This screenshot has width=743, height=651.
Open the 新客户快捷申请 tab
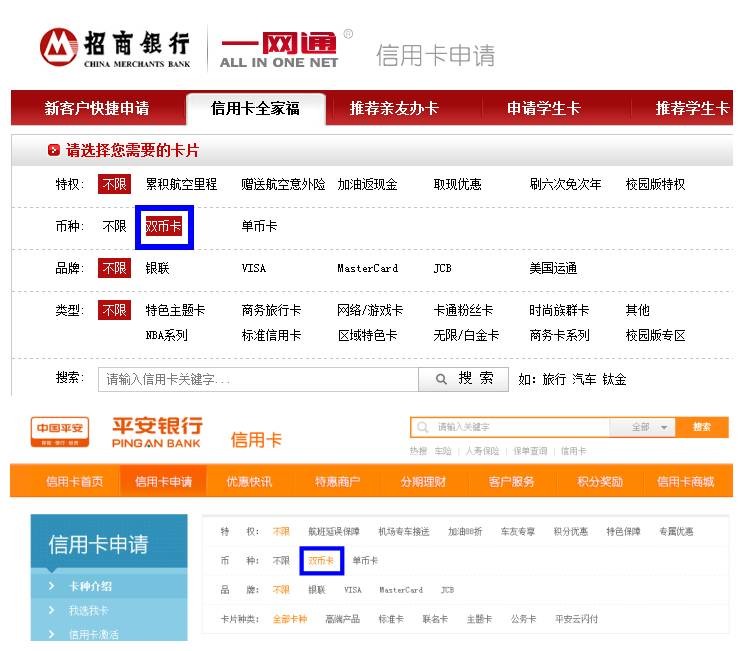[97, 108]
